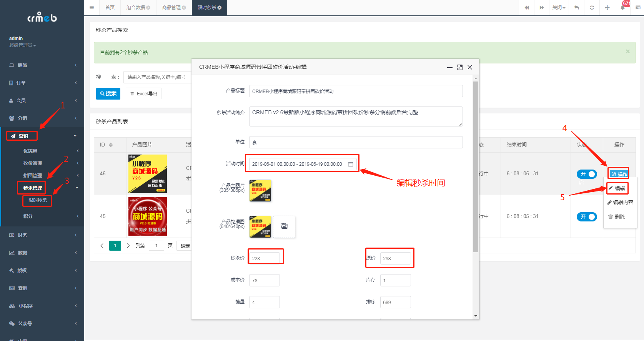644x341 pixels.
Task: Open the 数据 sidebar menu
Action: pos(42,253)
